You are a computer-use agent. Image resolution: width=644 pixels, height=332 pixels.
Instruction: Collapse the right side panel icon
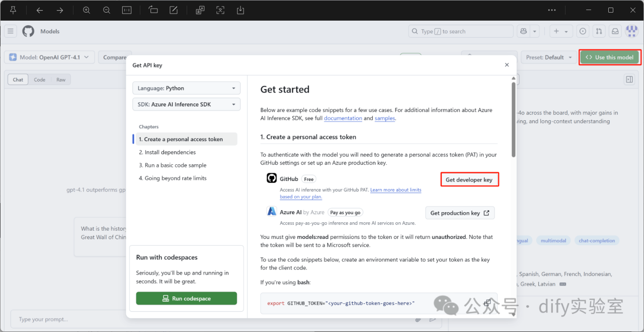pos(629,80)
